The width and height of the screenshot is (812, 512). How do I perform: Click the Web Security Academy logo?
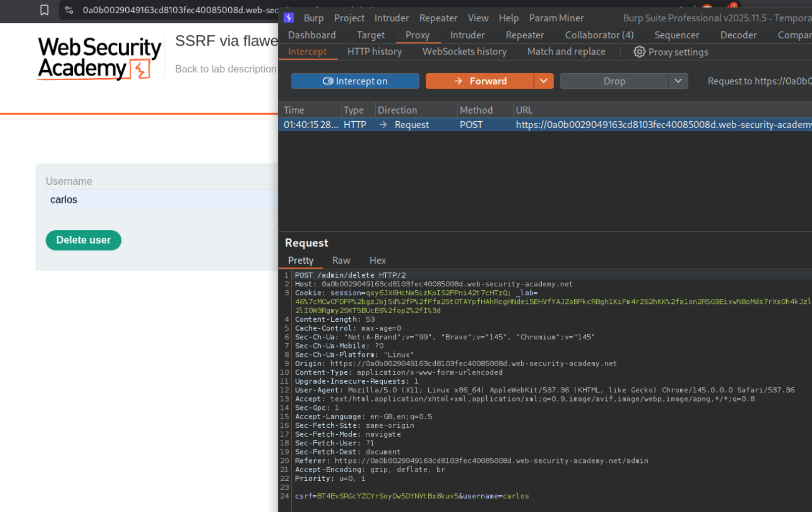point(99,58)
